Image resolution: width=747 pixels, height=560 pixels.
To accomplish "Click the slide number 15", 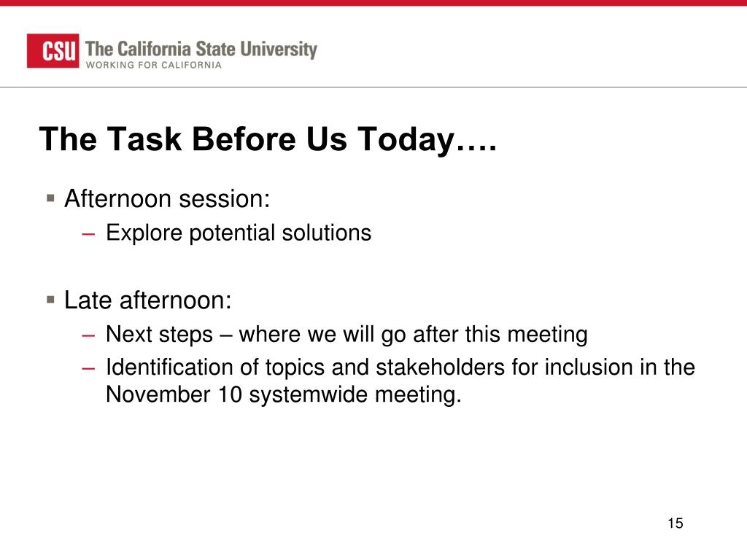I will [675, 524].
